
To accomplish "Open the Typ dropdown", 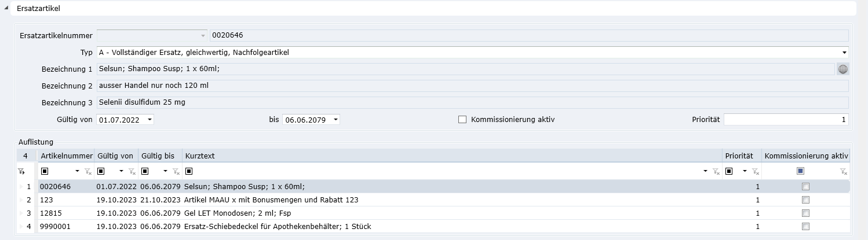I will (845, 53).
